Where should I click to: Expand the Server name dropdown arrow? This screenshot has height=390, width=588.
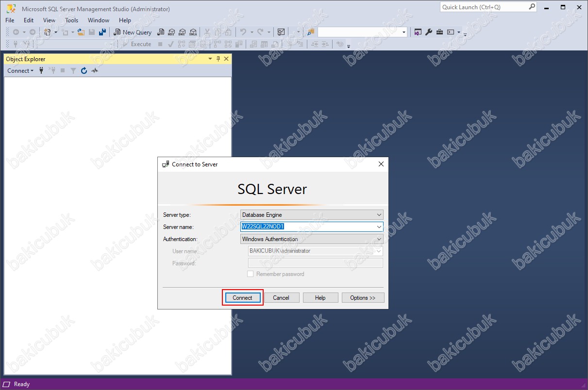379,227
